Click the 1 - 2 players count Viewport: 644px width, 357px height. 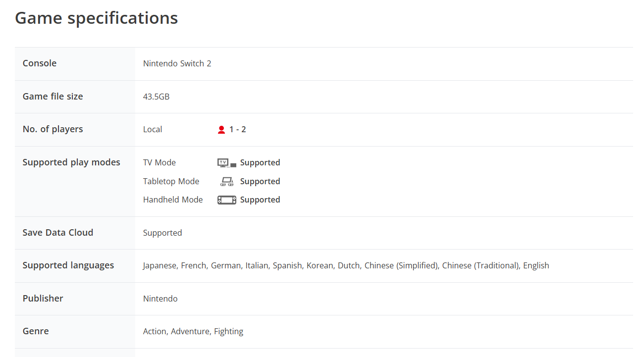point(238,130)
